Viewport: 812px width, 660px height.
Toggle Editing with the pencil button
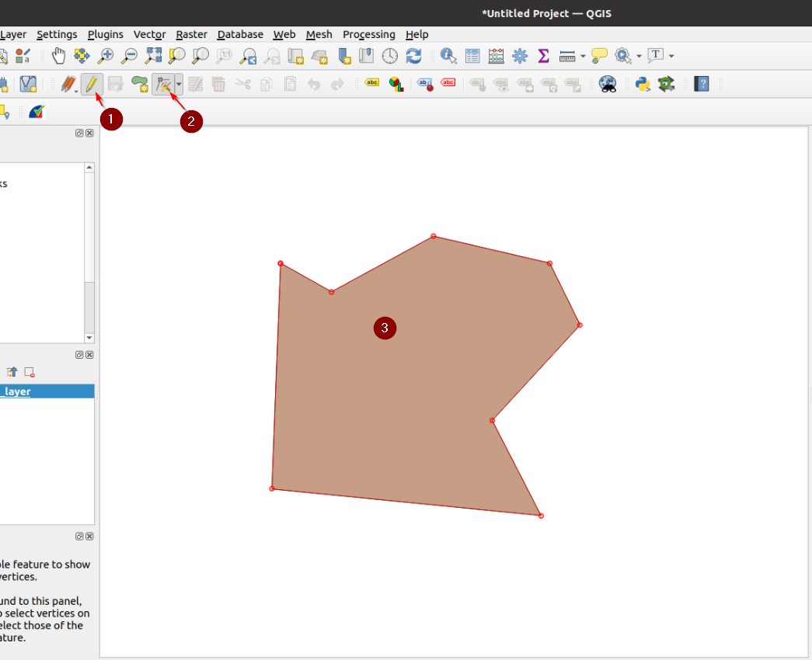pyautogui.click(x=92, y=84)
